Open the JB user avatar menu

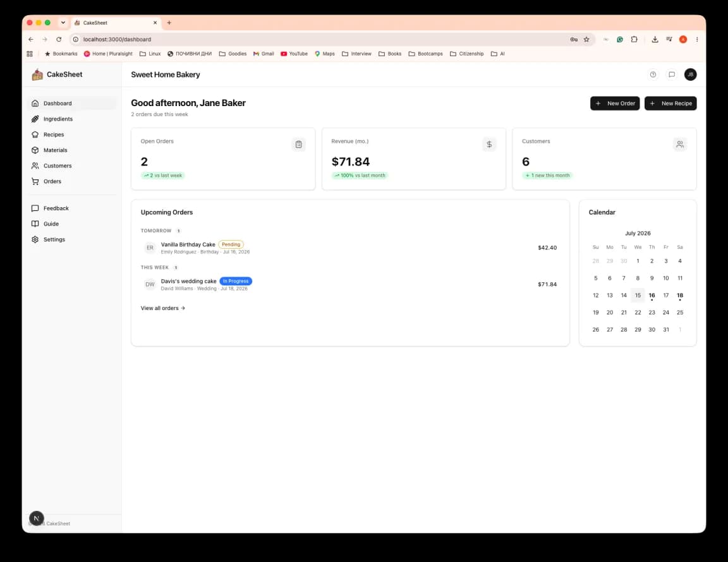(690, 75)
